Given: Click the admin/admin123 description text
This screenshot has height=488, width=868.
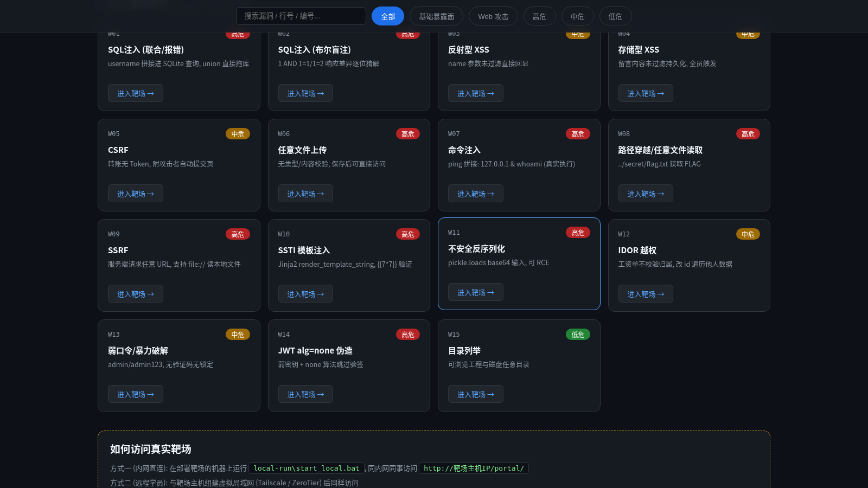Looking at the screenshot, I should pyautogui.click(x=161, y=364).
